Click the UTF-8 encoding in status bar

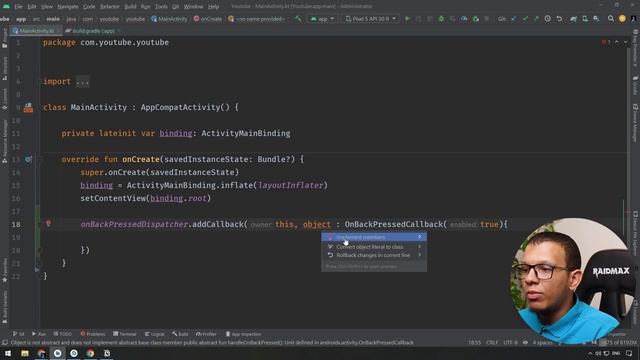[510, 342]
